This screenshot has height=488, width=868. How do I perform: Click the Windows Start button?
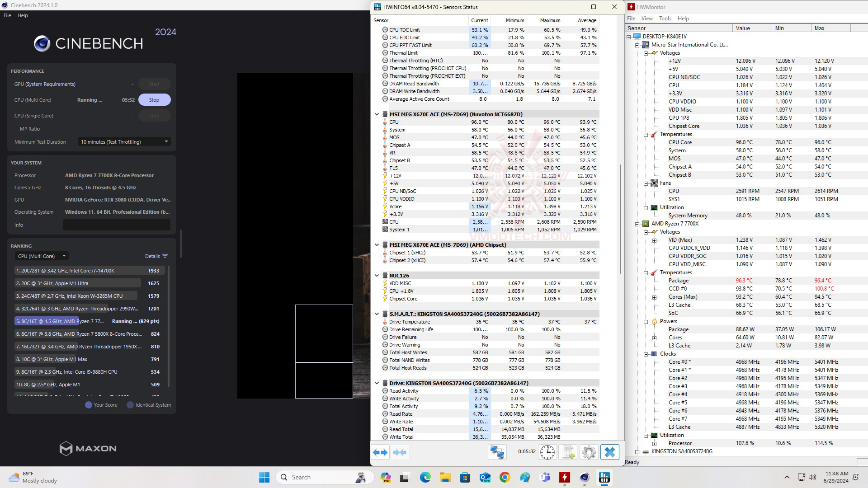coord(264,477)
